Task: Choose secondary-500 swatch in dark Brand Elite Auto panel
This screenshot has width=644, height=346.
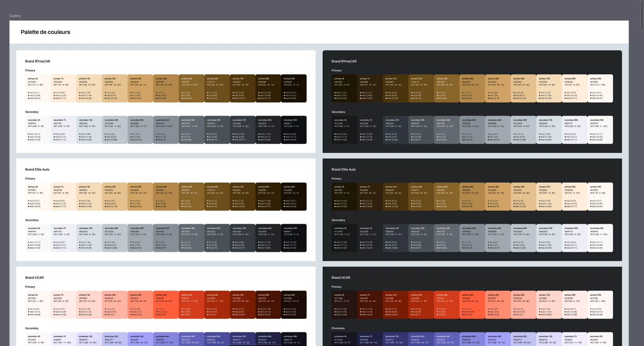Action: coord(498,238)
